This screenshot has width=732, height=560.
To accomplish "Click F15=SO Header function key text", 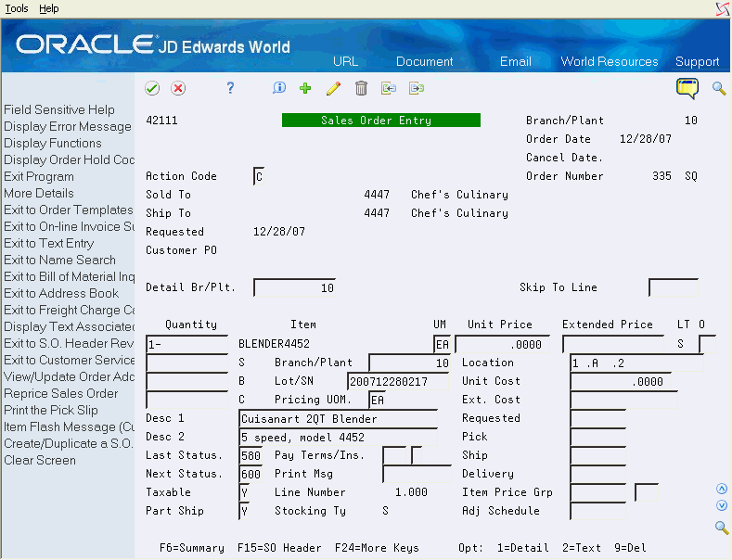I will click(x=279, y=548).
